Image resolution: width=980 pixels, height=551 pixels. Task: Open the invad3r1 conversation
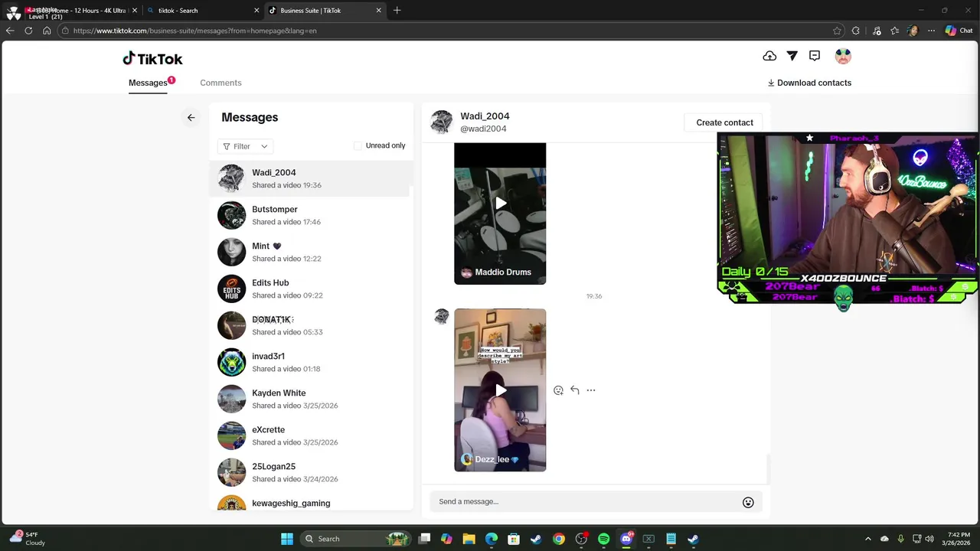click(311, 362)
